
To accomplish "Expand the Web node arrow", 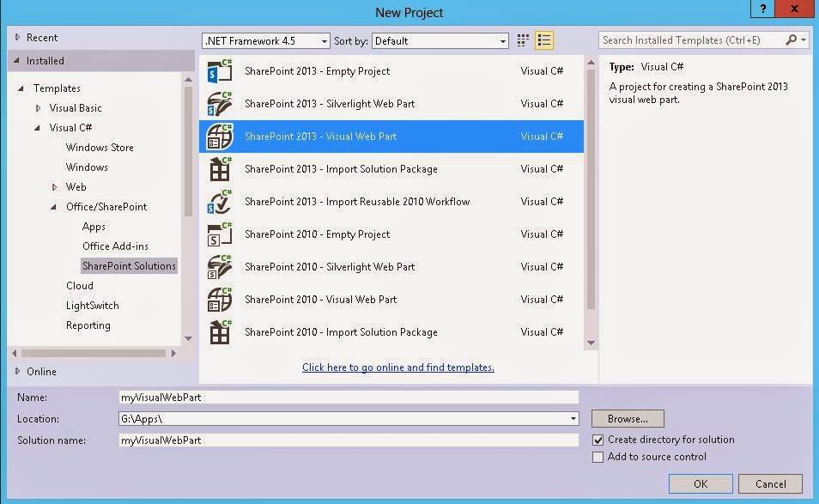I will (x=54, y=187).
